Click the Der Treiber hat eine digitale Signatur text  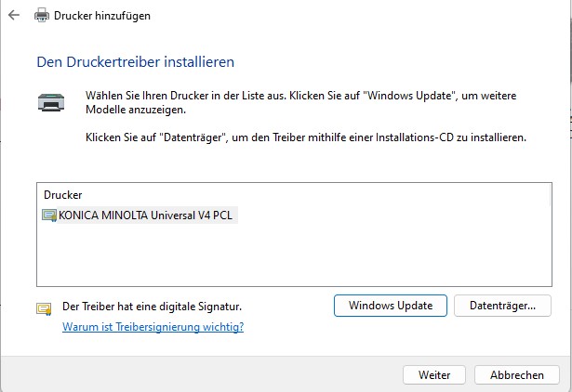[153, 307]
